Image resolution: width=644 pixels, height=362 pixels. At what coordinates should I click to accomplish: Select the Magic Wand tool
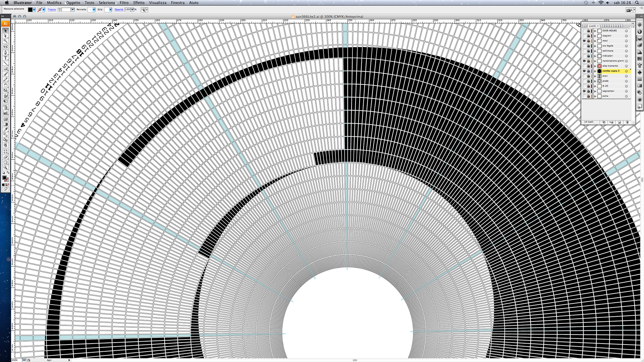5,41
